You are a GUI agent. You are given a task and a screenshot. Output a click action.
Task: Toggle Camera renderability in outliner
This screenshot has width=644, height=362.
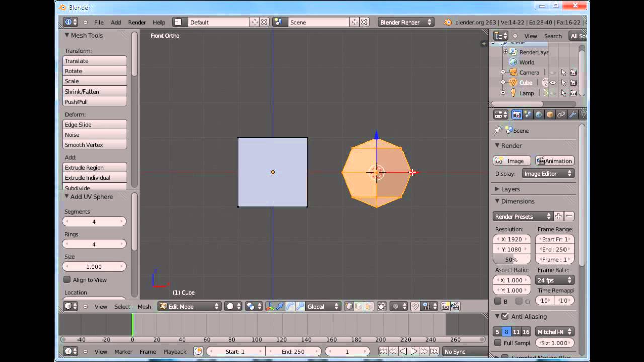click(573, 72)
